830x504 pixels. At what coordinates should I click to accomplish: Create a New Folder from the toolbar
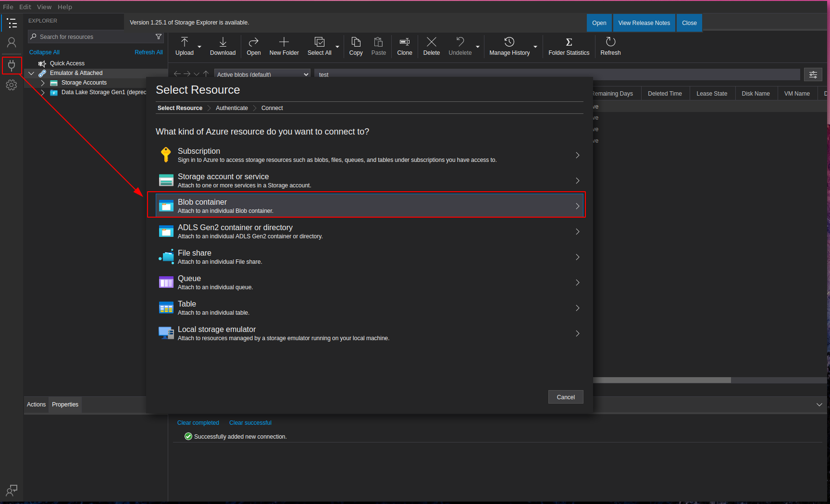pos(284,47)
